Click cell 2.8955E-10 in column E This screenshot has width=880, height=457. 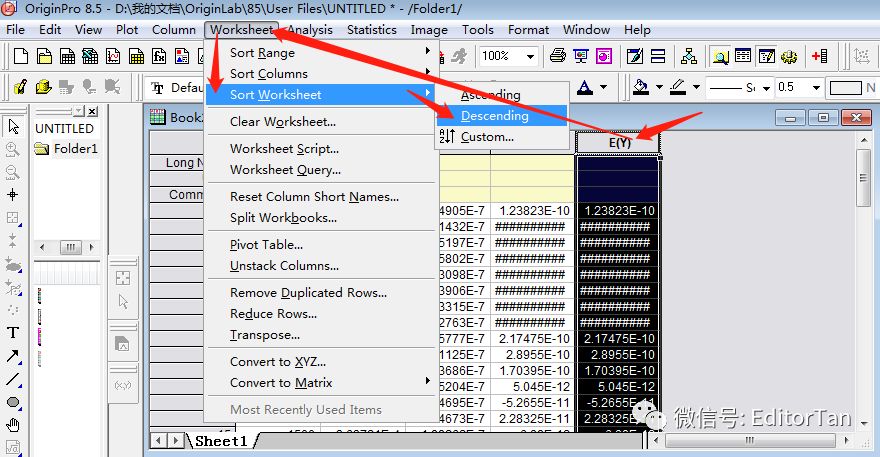[618, 355]
